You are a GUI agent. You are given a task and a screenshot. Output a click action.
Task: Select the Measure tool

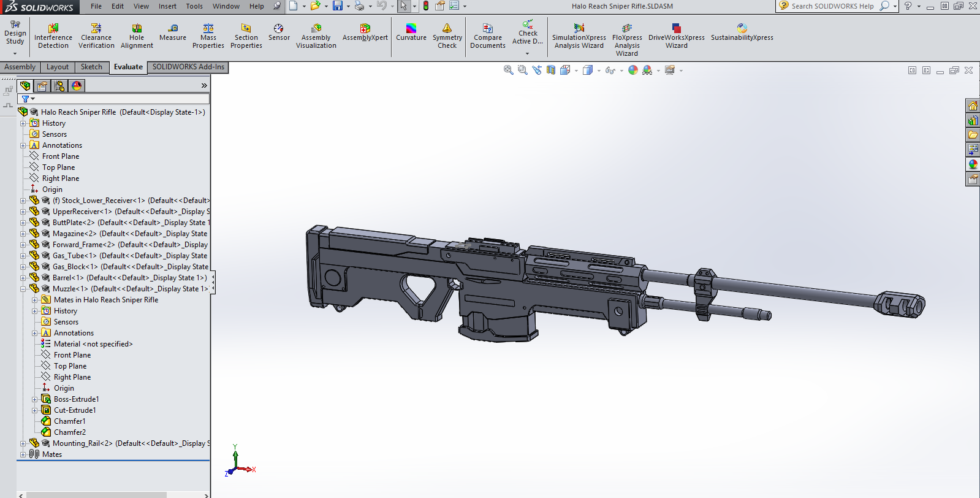(173, 33)
